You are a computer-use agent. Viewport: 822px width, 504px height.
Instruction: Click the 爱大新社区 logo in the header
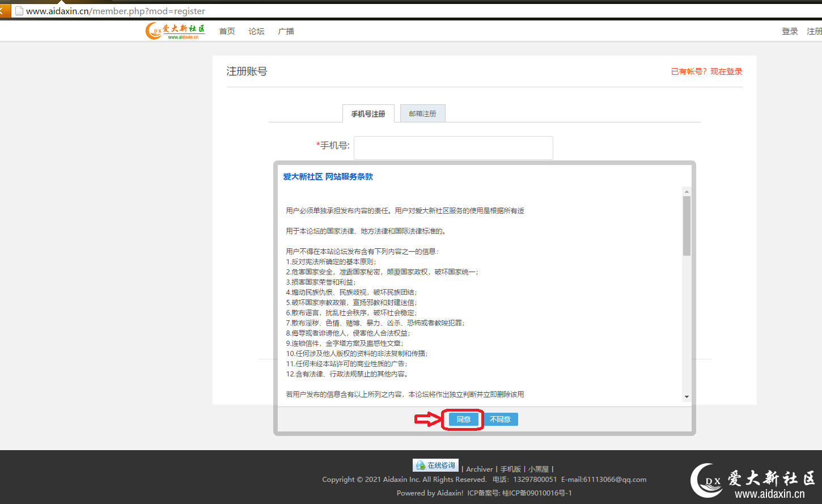click(x=175, y=31)
